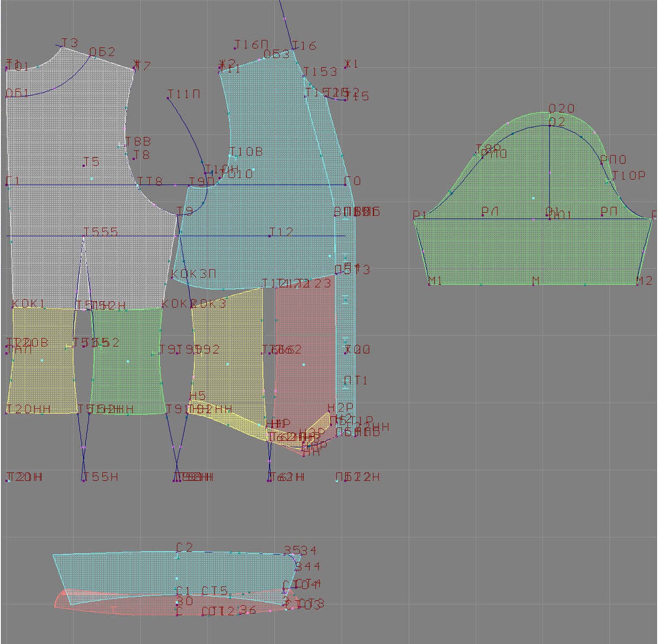658x644 pixels.
Task: Select point Т55Н at dart bottom
Action: click(84, 480)
